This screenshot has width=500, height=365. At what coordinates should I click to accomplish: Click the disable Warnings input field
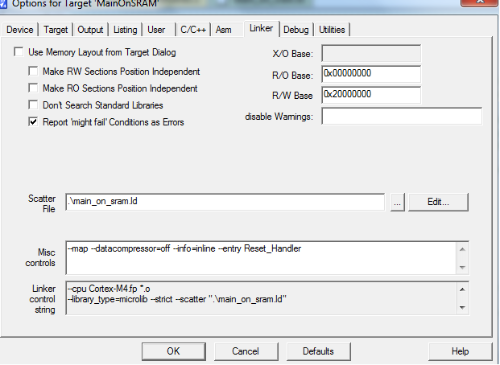pos(402,116)
